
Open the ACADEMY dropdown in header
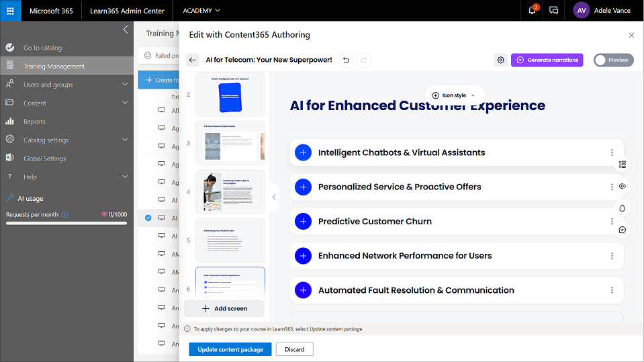201,11
